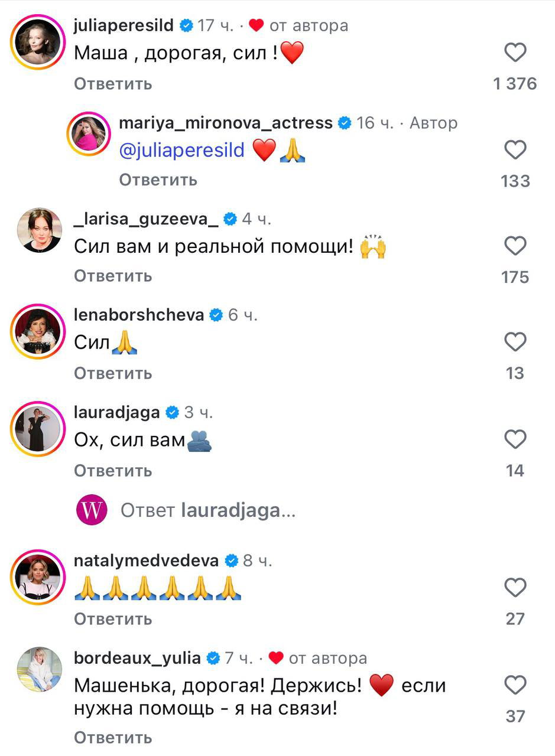
Task: Open the W avatar next to Ответ lauradjaga
Action: (x=92, y=510)
